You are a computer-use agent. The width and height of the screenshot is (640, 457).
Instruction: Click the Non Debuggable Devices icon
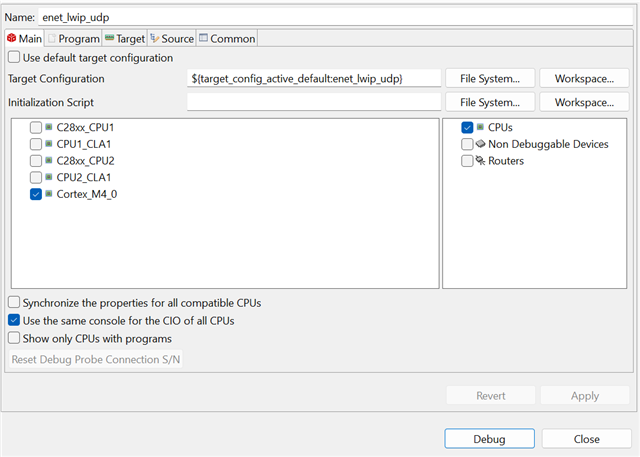point(481,144)
